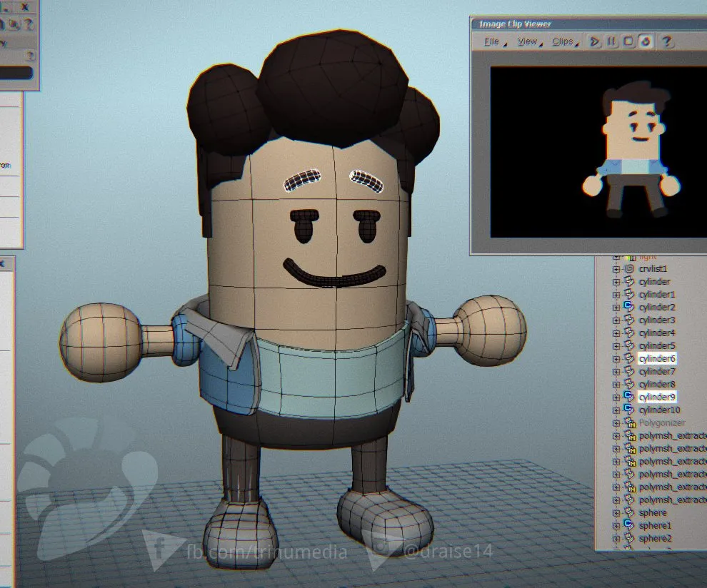Select the sphere1 label in the explorer
Viewport: 707px width, 588px height.
click(x=655, y=525)
